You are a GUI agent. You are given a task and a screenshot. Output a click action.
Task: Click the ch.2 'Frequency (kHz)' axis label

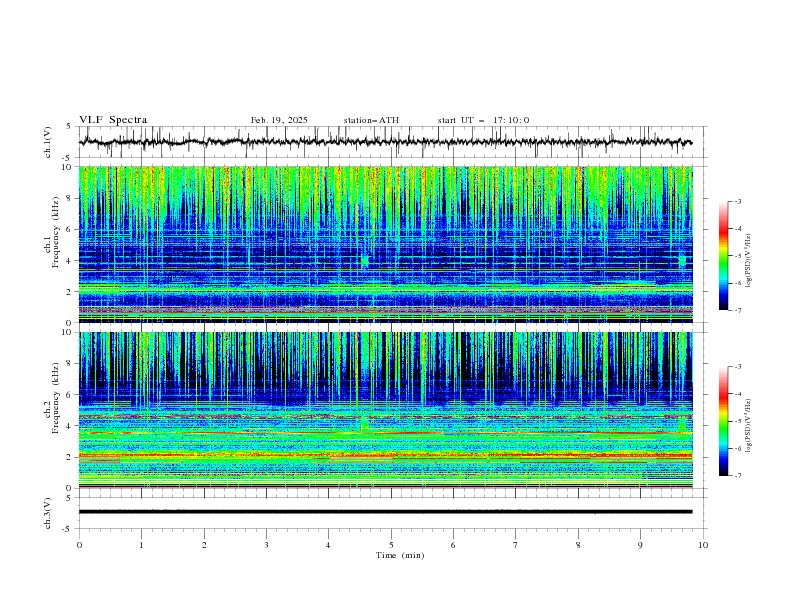[x=56, y=398]
